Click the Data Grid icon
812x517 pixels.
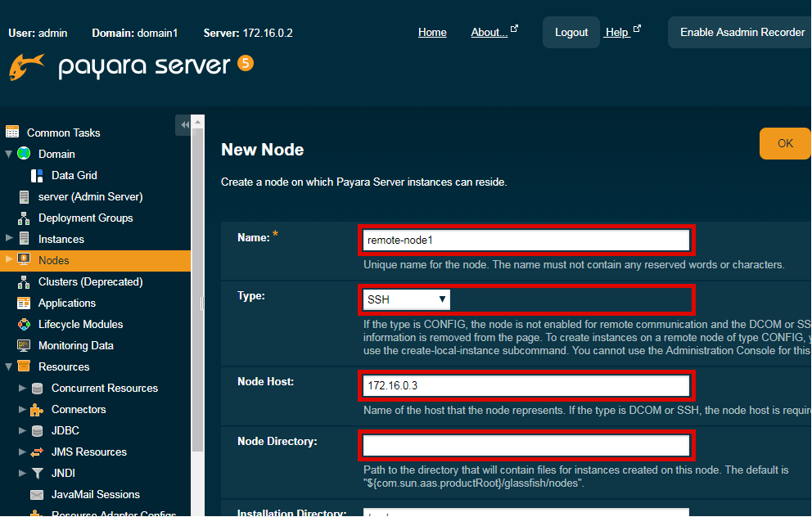click(37, 175)
